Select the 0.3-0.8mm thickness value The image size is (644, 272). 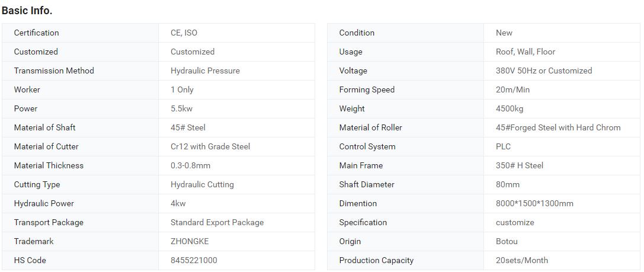pos(191,165)
